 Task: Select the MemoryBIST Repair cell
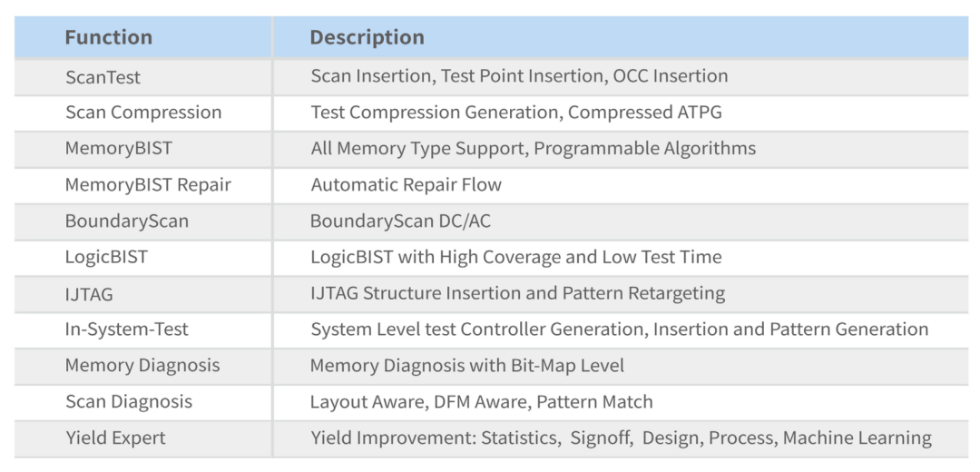[148, 185]
